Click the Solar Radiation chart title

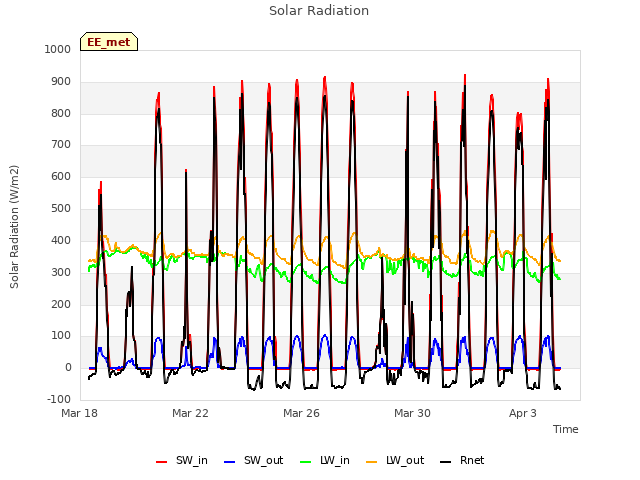point(319,11)
